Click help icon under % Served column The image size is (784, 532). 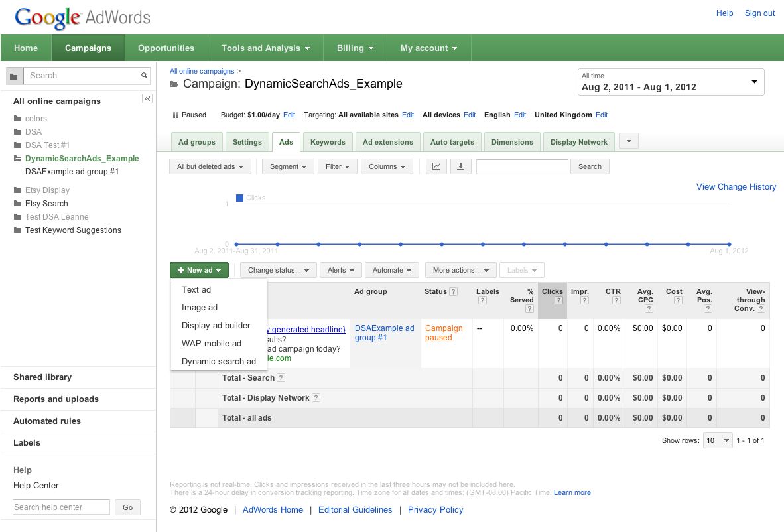point(529,309)
